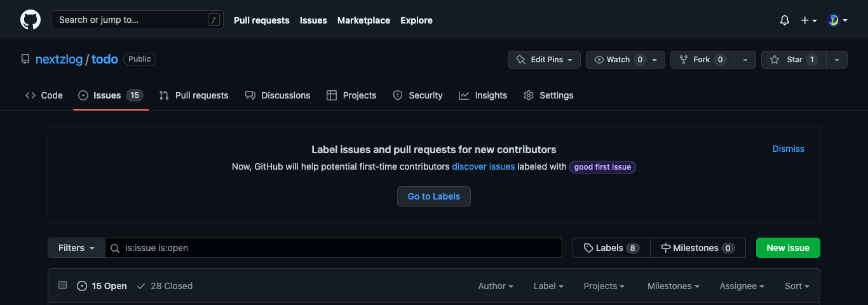
Task: Click the tag icon on Labels button
Action: coord(588,248)
